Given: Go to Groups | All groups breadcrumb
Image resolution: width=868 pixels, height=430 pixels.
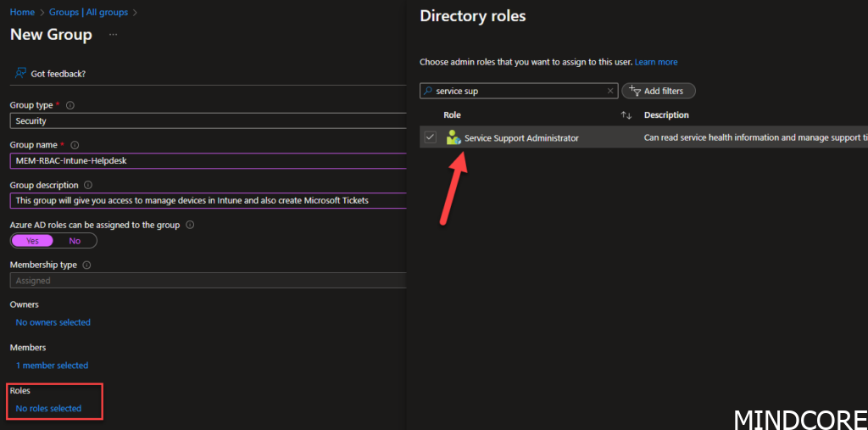Looking at the screenshot, I should point(88,12).
